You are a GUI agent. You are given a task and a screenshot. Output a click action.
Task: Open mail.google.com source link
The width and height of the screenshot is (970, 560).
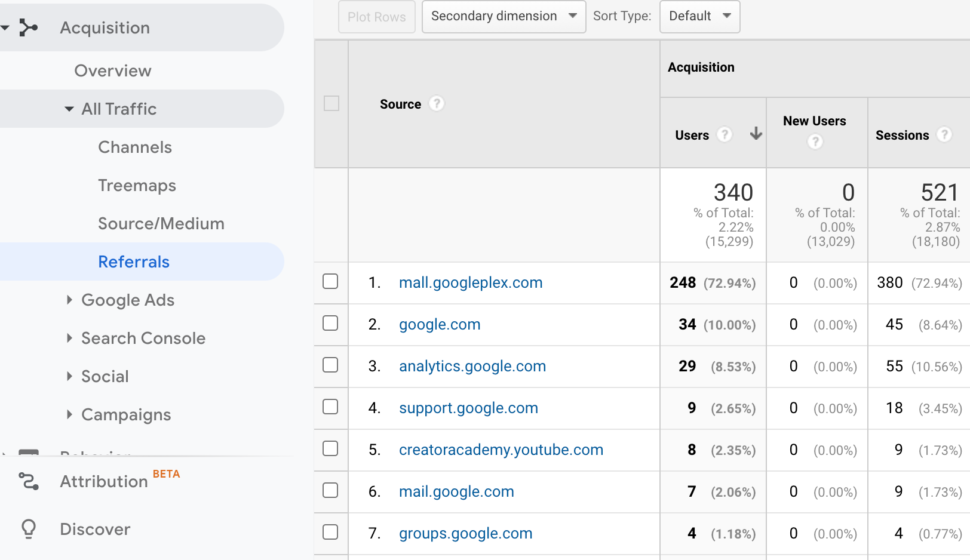456,491
